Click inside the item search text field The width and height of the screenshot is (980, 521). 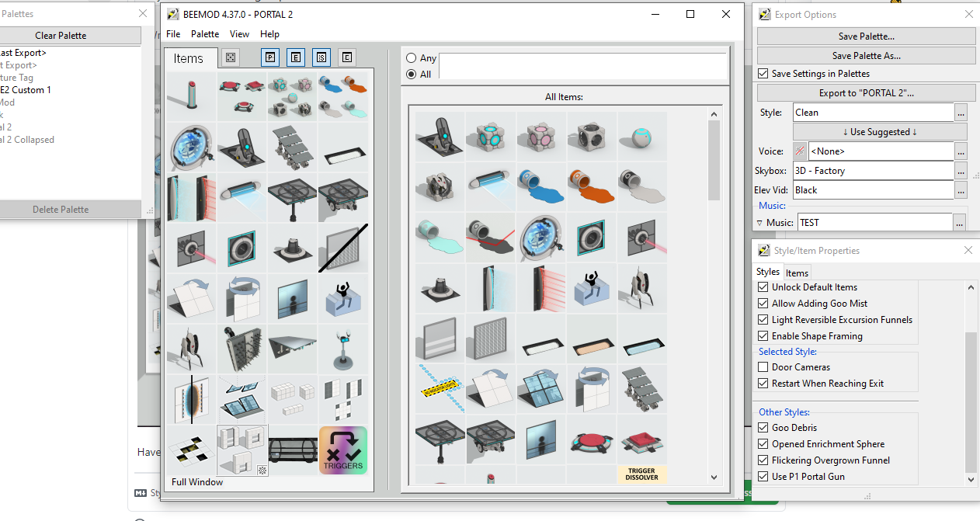(582, 66)
